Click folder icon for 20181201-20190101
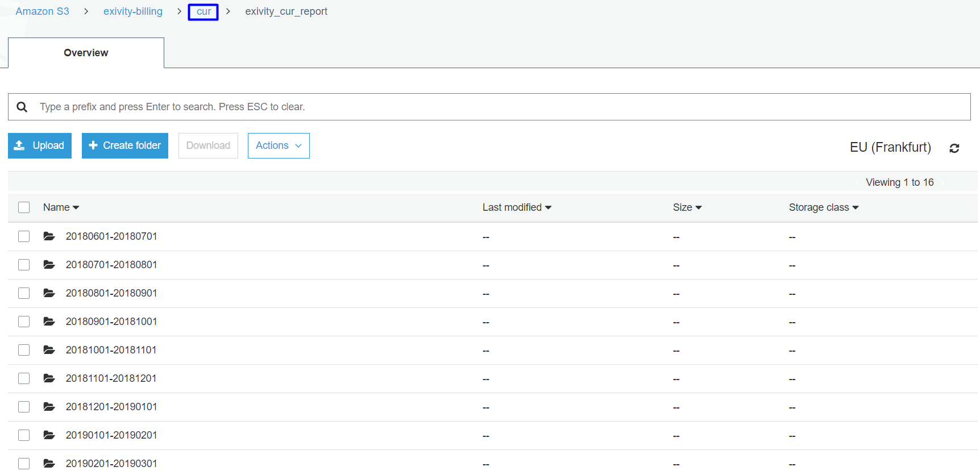Screen dimensions: 980x471 coord(49,406)
